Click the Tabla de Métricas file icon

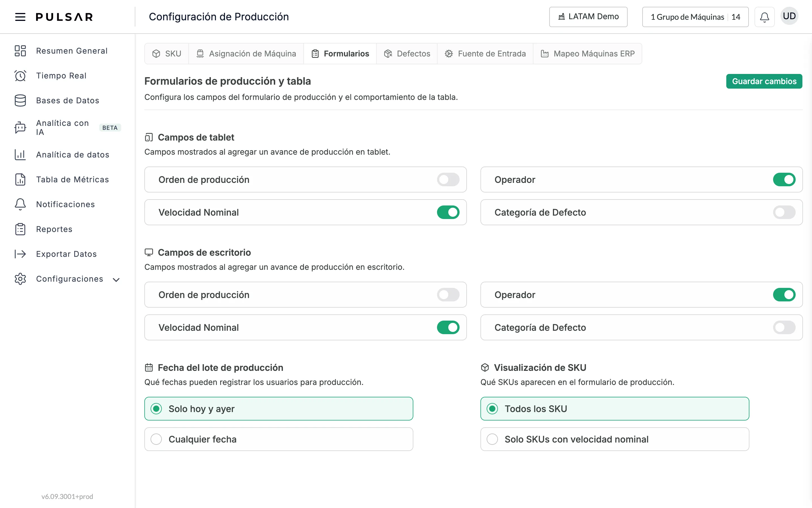pos(20,179)
